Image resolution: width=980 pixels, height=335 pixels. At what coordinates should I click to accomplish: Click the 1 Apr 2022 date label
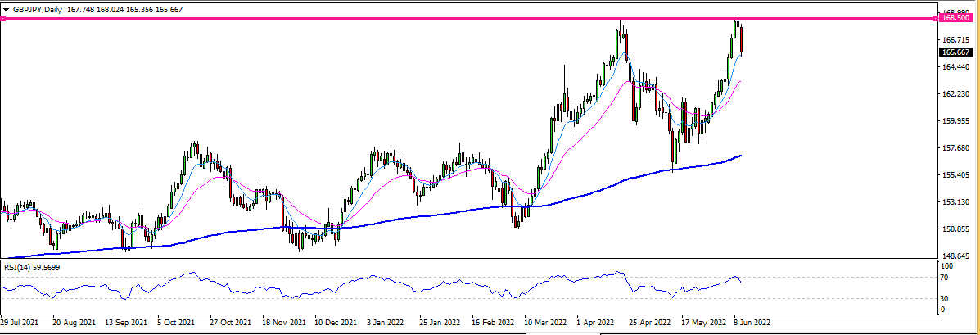pyautogui.click(x=598, y=324)
